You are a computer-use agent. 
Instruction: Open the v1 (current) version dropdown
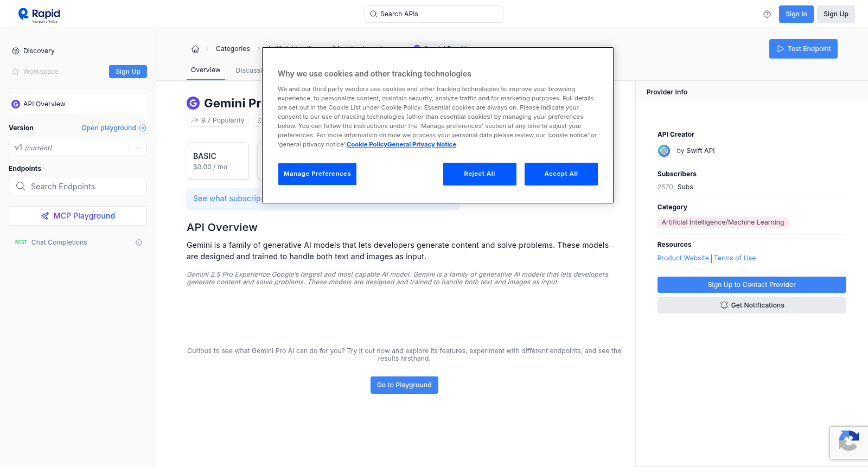pyautogui.click(x=78, y=148)
